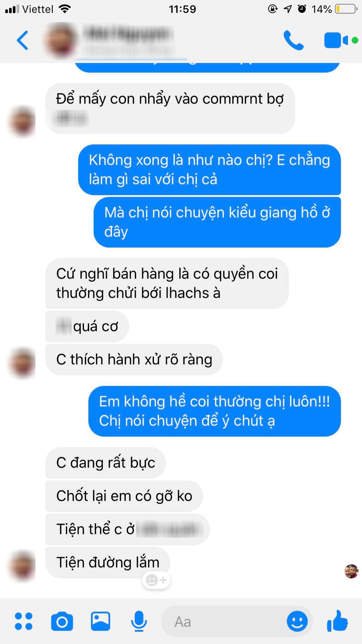
Task: Open blurred contact profile picture in header
Action: [x=61, y=41]
